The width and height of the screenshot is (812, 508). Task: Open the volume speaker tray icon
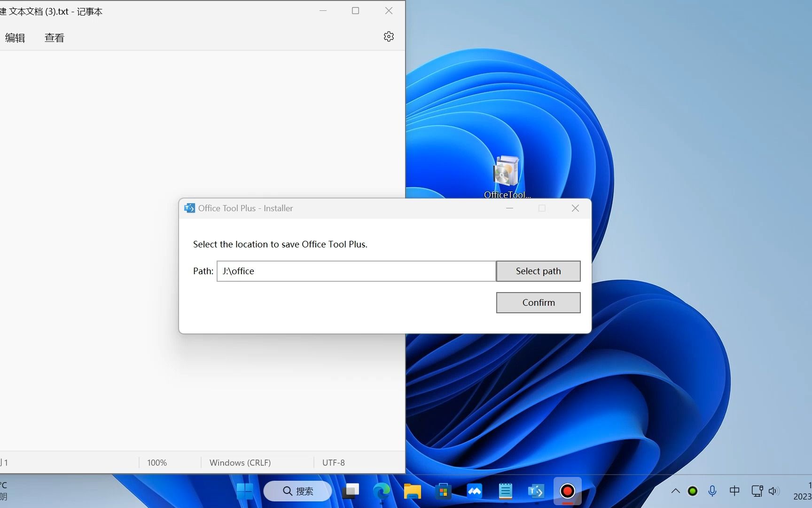coord(774,491)
